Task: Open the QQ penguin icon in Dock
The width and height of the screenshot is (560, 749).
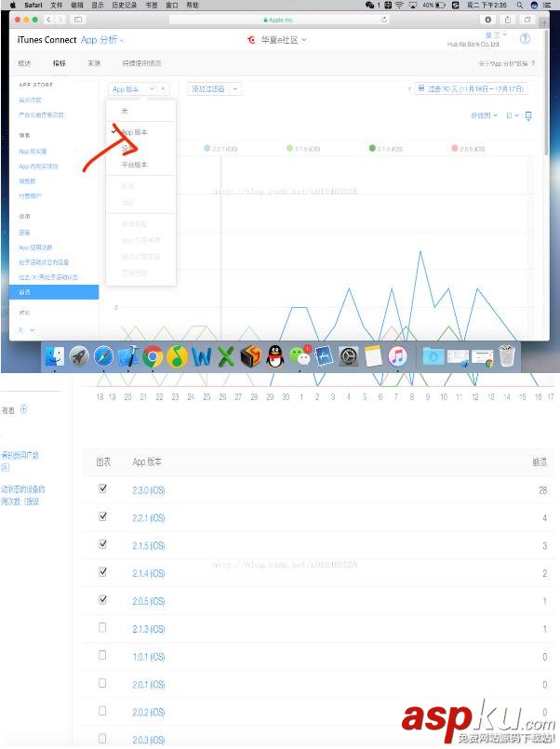Action: pos(275,356)
